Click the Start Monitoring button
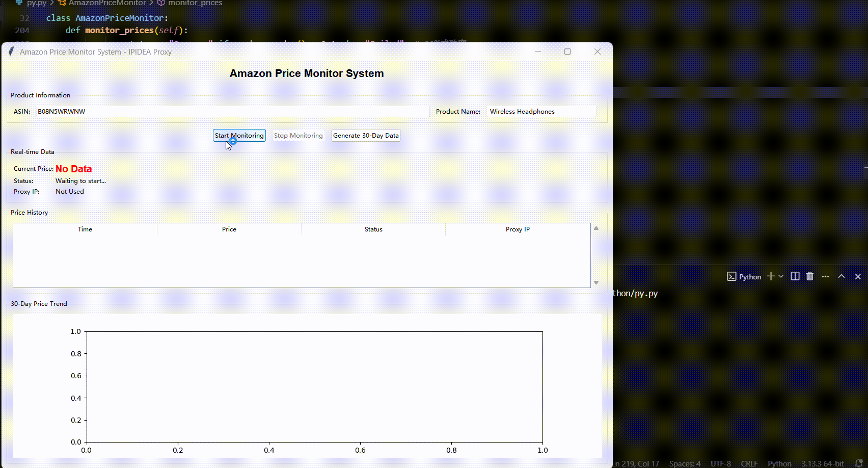Screen dimensions: 868x468 (239, 136)
